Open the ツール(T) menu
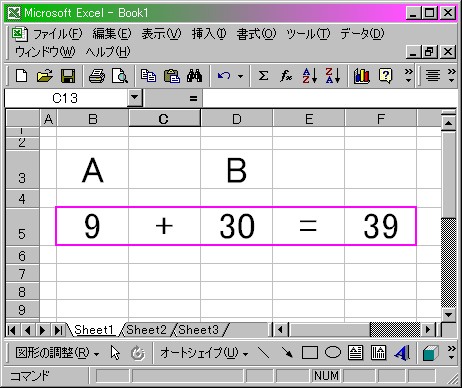This screenshot has width=462, height=388. [x=308, y=34]
